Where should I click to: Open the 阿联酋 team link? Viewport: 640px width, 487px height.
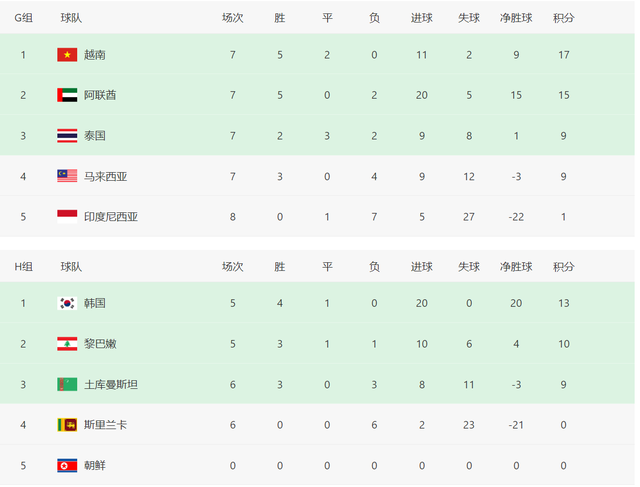[100, 95]
